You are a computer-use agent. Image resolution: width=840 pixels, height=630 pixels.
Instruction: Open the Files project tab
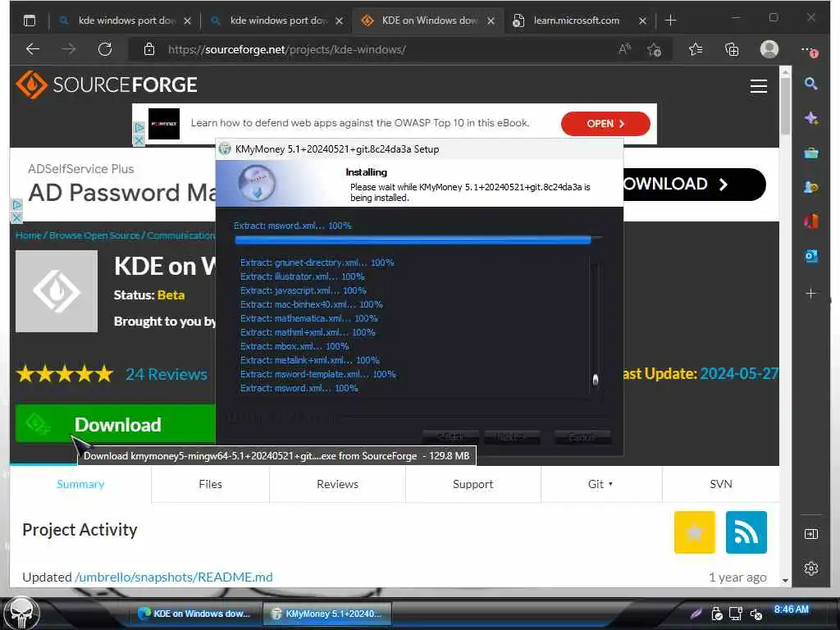pos(210,484)
